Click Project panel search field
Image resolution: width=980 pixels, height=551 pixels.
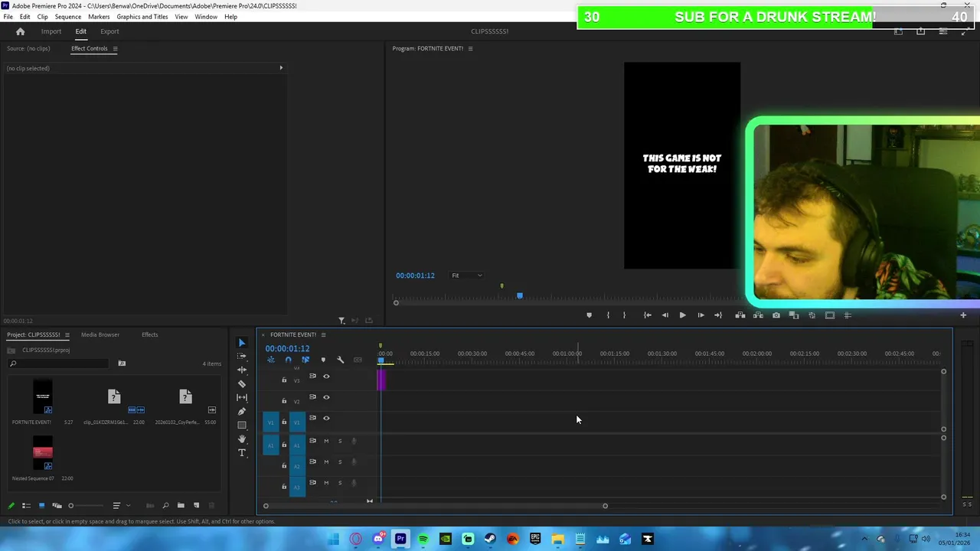pos(60,364)
